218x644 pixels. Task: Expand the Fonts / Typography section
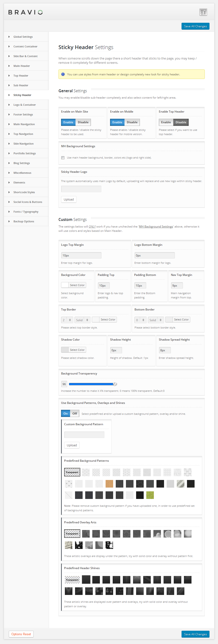pos(26,211)
